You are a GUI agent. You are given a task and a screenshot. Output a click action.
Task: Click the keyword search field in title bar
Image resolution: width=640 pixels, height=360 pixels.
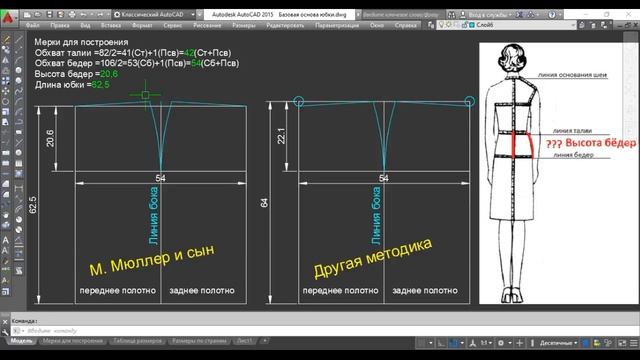(402, 15)
